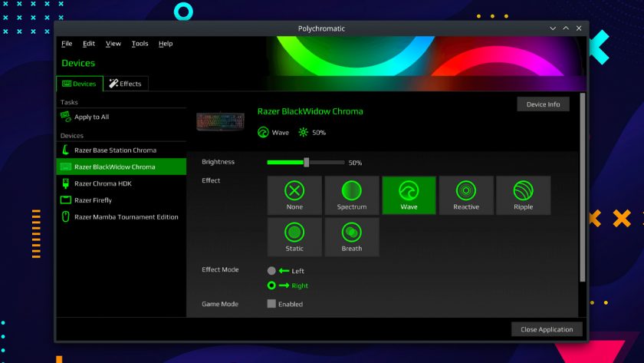
Task: Click the 50% brightness value beside the slider
Action: [355, 163]
